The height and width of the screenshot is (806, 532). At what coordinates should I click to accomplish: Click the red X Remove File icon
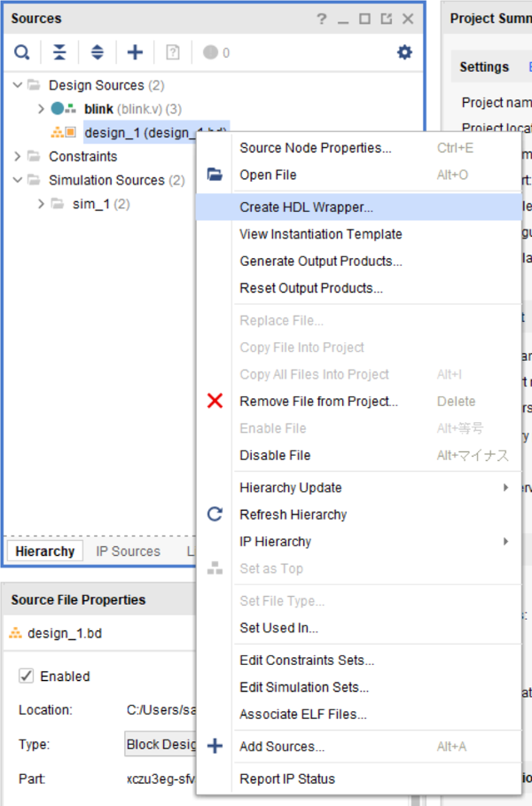[215, 402]
